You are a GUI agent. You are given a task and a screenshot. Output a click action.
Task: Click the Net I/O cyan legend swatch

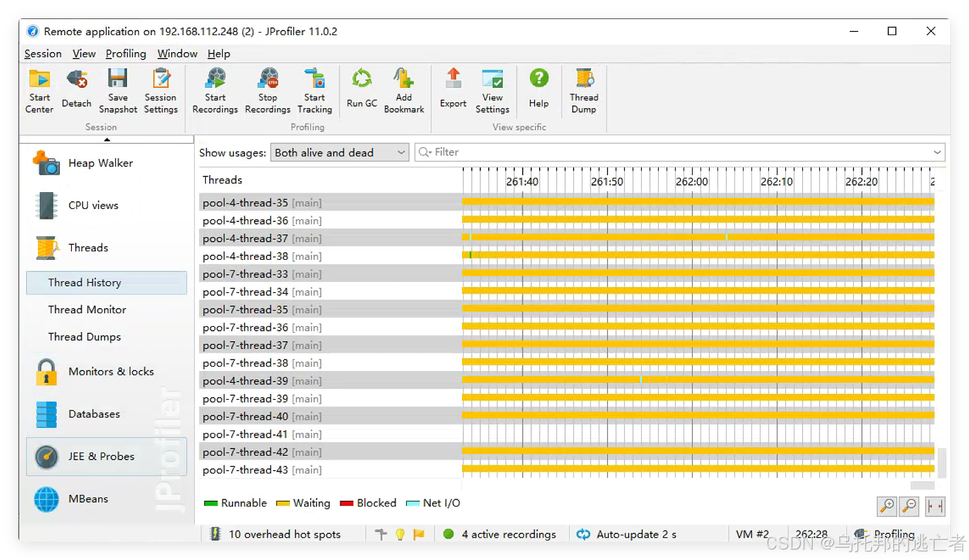pyautogui.click(x=412, y=503)
